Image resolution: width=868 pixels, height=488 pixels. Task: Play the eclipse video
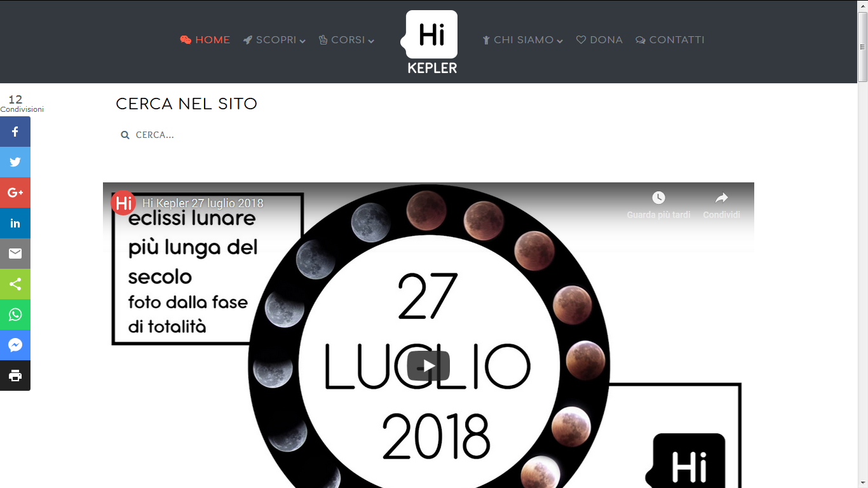click(x=428, y=366)
